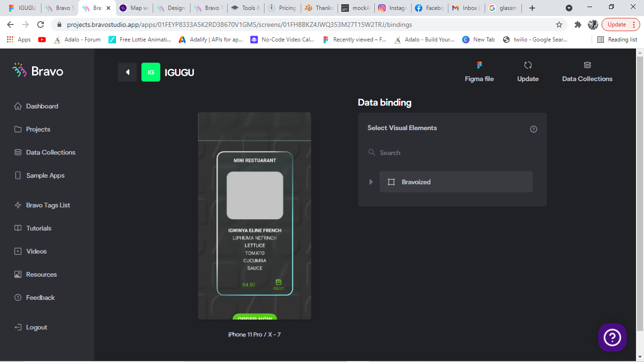Click Logout in the sidebar
This screenshot has width=644, height=362.
point(31,327)
